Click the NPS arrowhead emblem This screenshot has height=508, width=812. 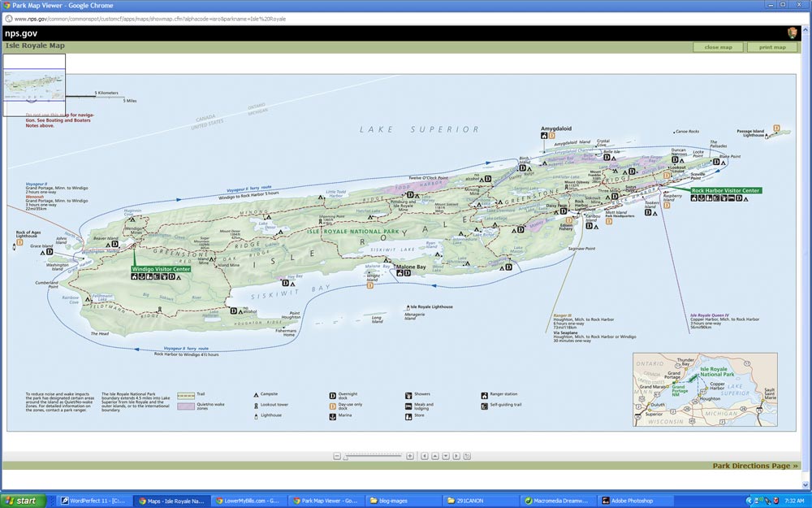coord(793,33)
